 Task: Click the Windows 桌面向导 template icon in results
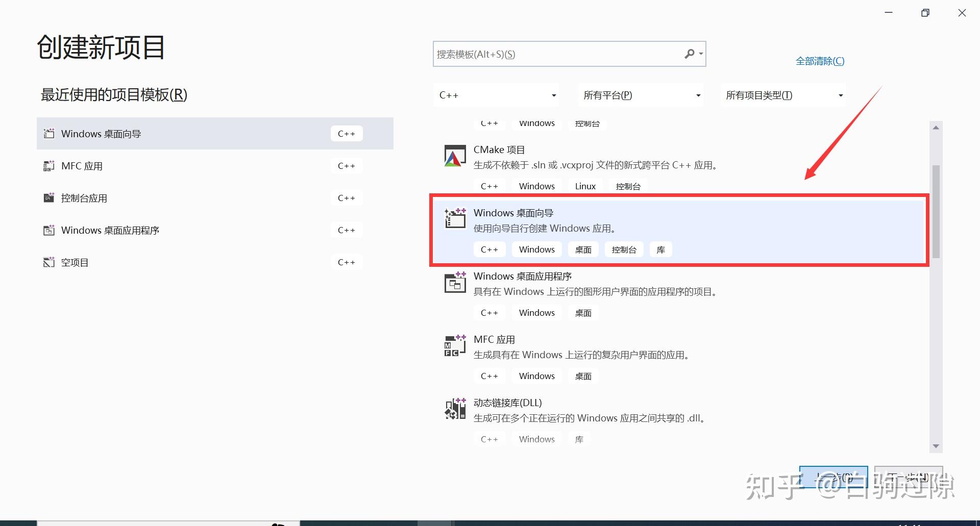coord(455,218)
